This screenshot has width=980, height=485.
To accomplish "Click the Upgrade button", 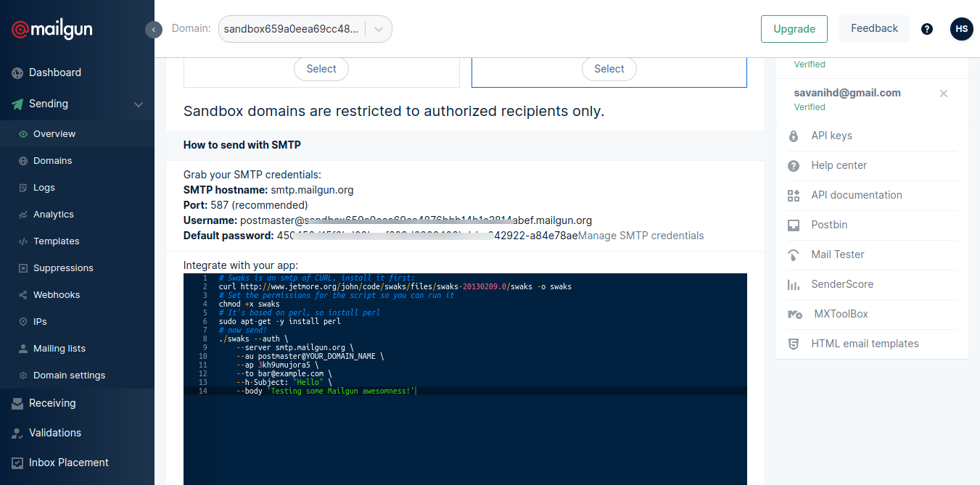I will coord(794,29).
